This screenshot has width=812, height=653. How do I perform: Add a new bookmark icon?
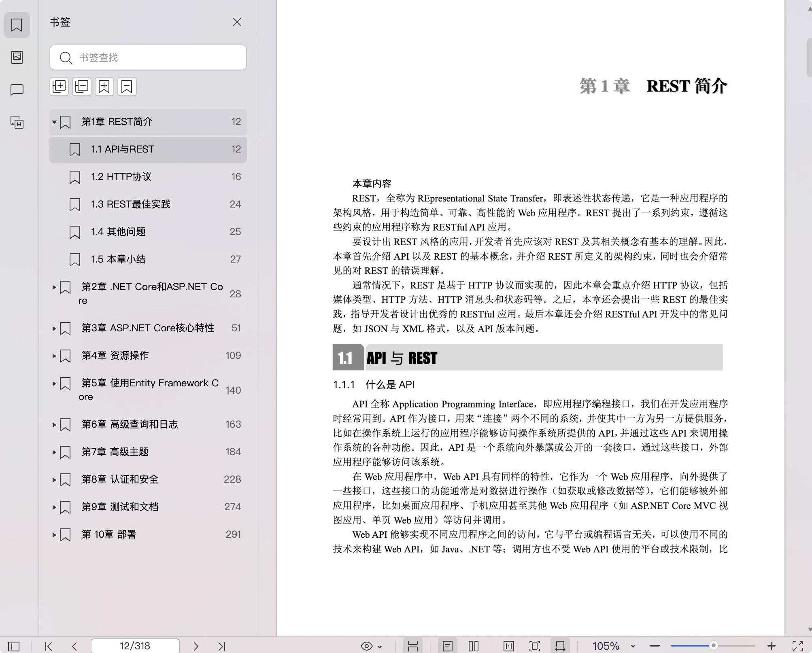(104, 87)
